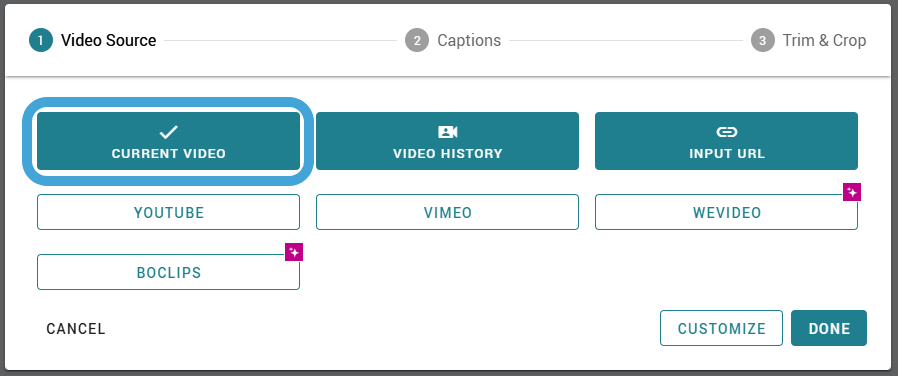Image resolution: width=898 pixels, height=376 pixels.
Task: Click the camera icon above Video History
Action: coord(447,132)
